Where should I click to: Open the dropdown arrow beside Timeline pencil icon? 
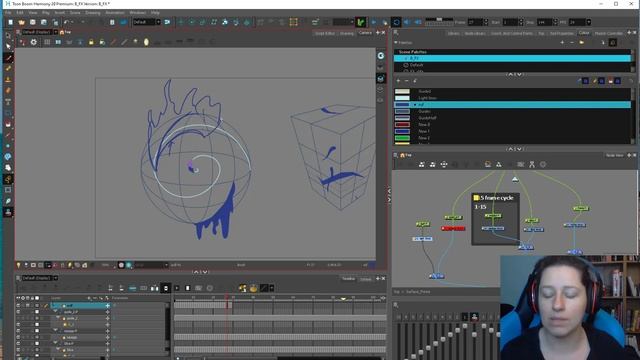pos(272,288)
